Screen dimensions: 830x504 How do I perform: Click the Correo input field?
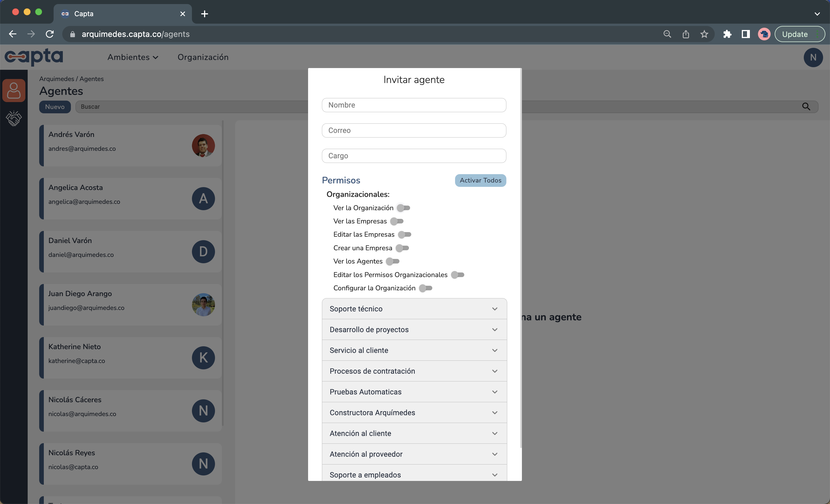(414, 130)
